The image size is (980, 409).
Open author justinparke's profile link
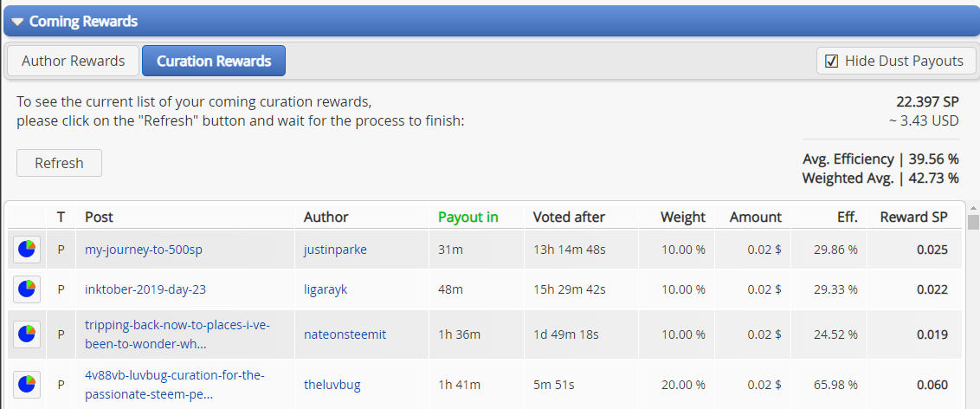pos(335,250)
